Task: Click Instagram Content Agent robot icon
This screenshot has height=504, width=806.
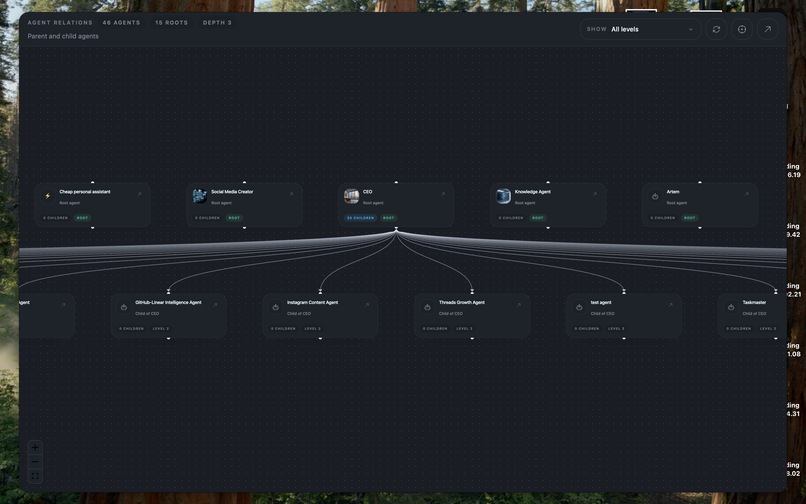Action: (276, 307)
